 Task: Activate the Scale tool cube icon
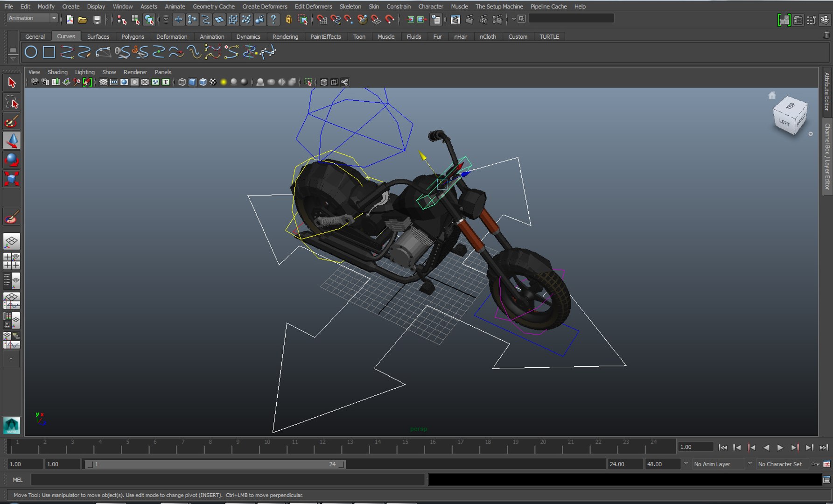point(12,179)
